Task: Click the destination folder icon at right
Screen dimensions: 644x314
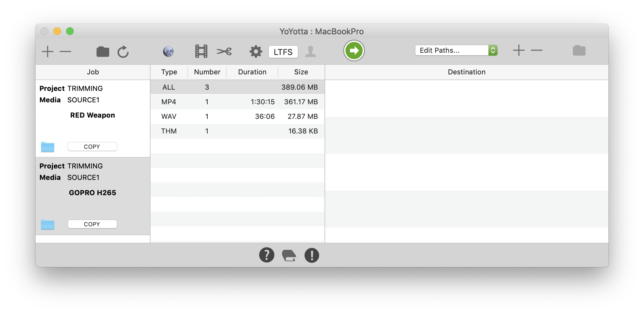Action: point(579,50)
